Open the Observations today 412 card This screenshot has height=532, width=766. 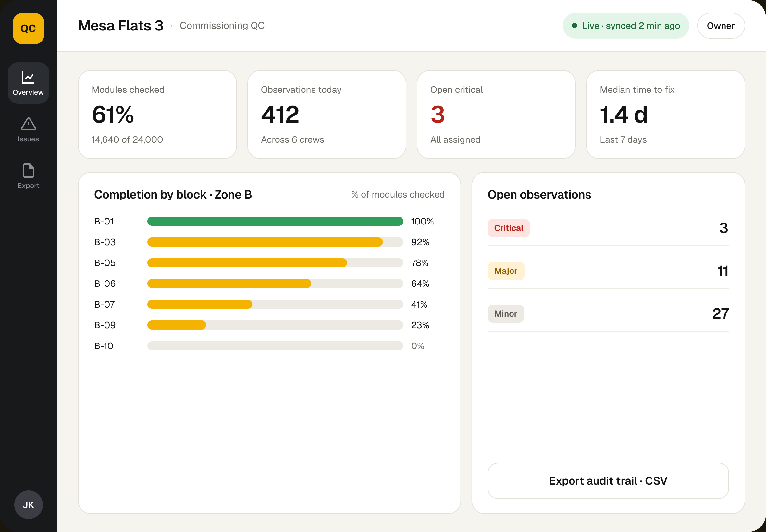pos(327,114)
